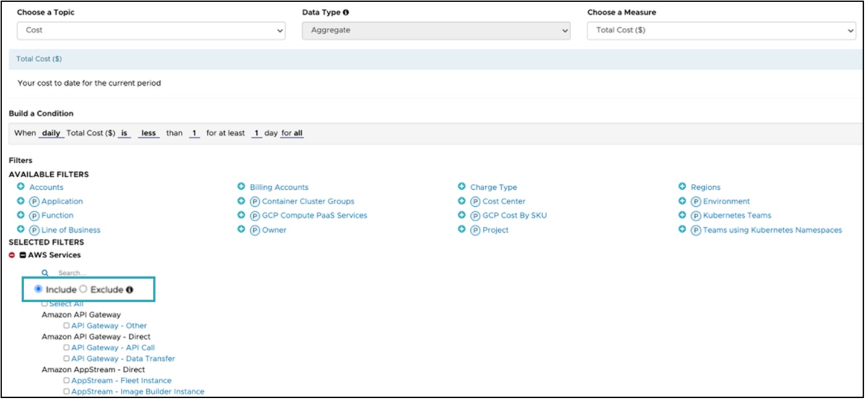This screenshot has height=399, width=868.
Task: Change the 'daily' frequency in the condition
Action: [x=51, y=133]
